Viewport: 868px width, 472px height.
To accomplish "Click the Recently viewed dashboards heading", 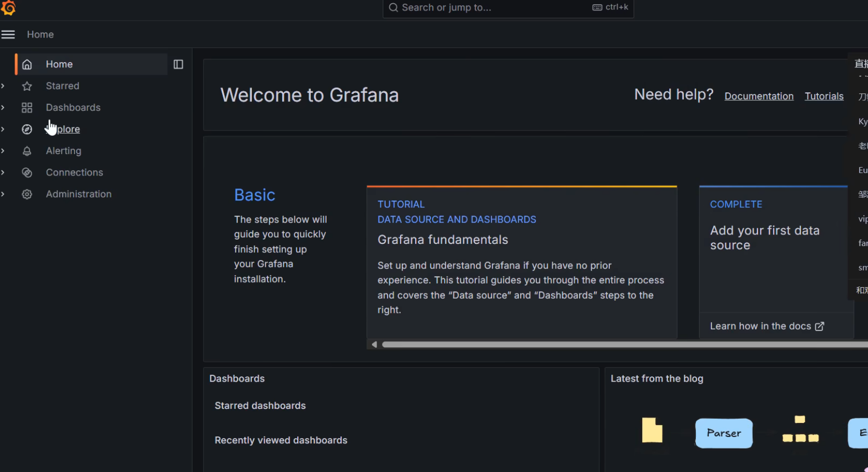I will [x=281, y=440].
